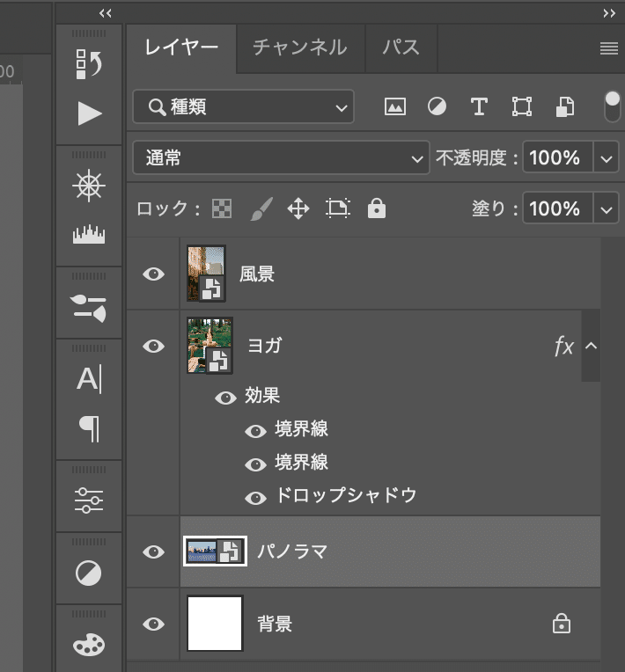This screenshot has height=672, width=625.
Task: Open the blend mode 通常 dropdown
Action: pyautogui.click(x=281, y=158)
